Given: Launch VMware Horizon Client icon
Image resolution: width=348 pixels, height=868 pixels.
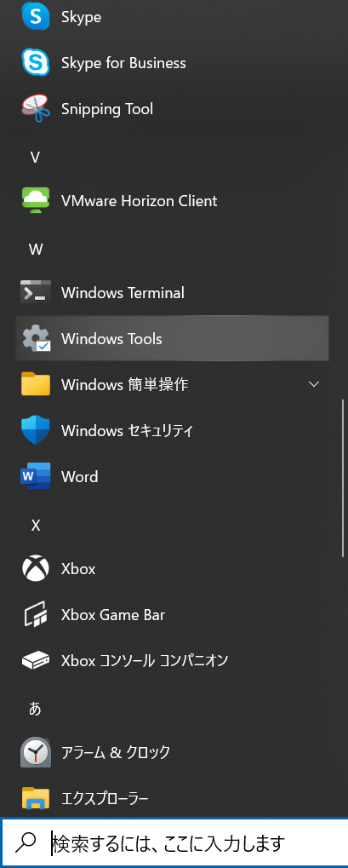Looking at the screenshot, I should pos(36,200).
